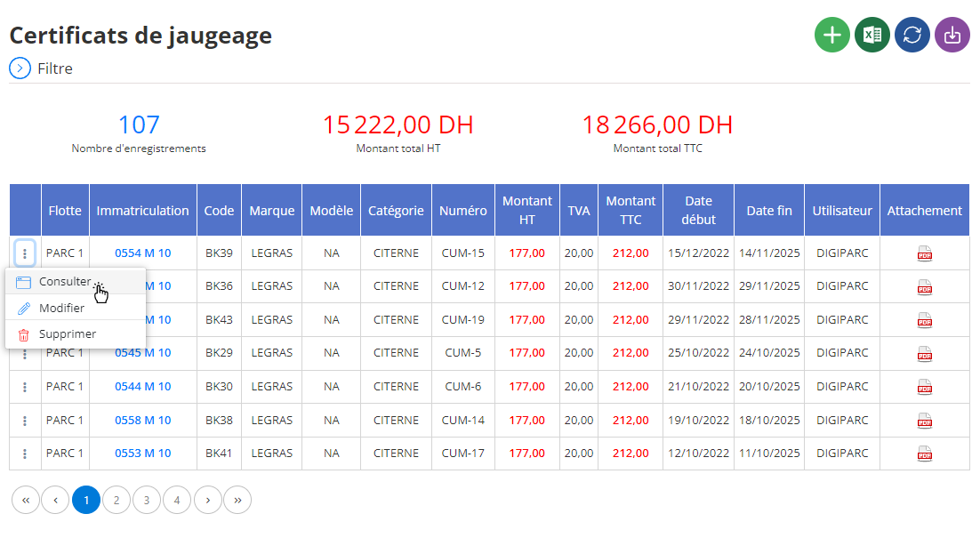Open vehicle link 0544 M 10
The height and width of the screenshot is (538, 980).
click(x=142, y=387)
